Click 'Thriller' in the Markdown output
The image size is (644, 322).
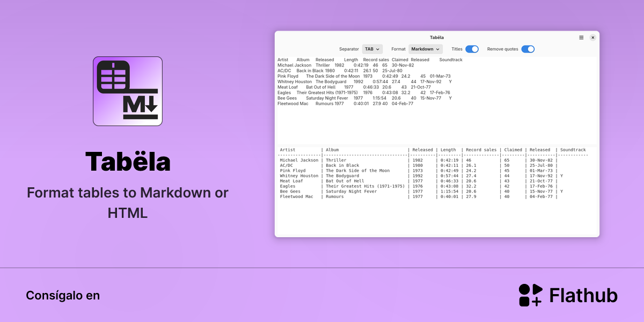pos(336,160)
